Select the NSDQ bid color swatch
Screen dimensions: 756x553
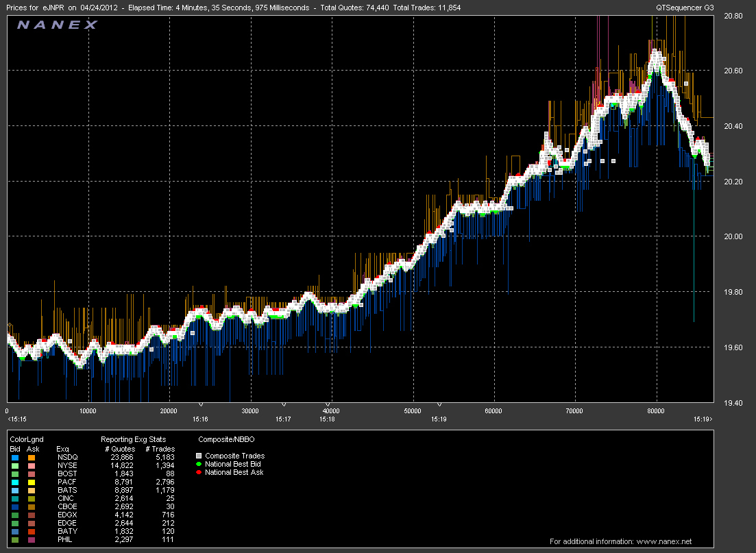(x=14, y=457)
